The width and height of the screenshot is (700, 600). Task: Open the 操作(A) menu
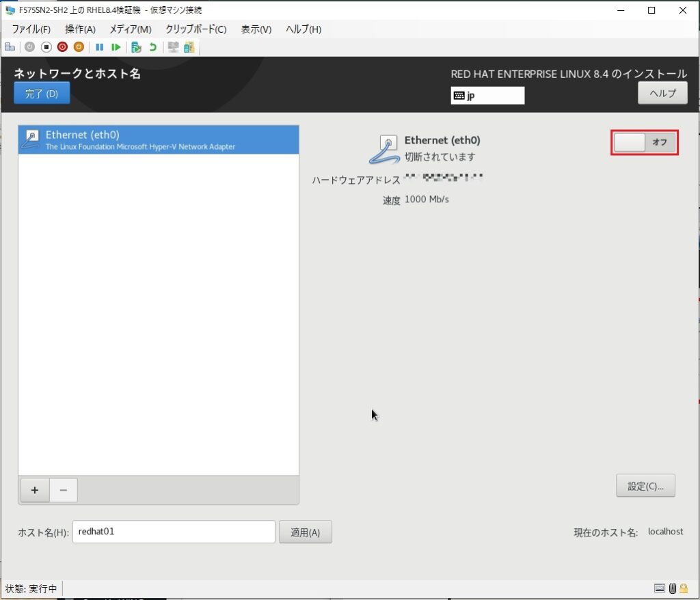click(81, 29)
